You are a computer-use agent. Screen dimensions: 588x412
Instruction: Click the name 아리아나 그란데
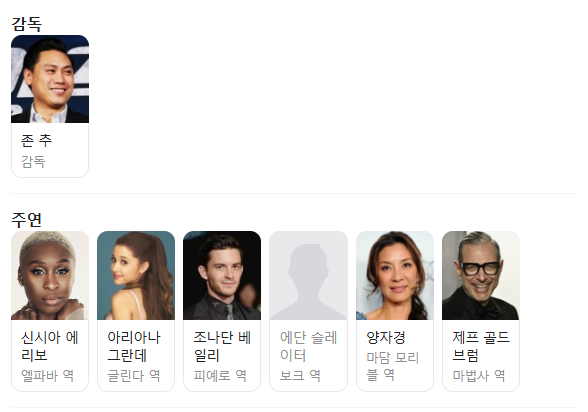coord(134,346)
